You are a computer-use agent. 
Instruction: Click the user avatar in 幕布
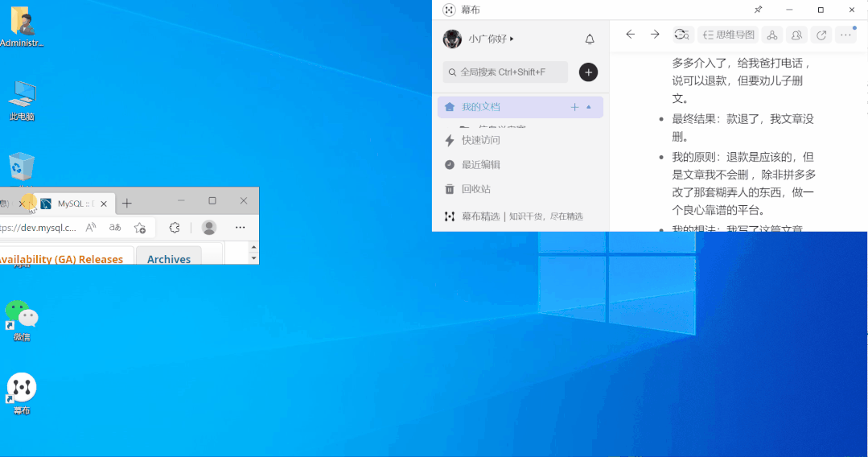point(452,39)
